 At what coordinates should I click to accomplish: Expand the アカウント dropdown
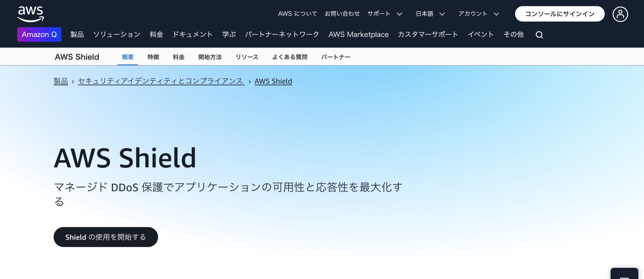pos(478,14)
